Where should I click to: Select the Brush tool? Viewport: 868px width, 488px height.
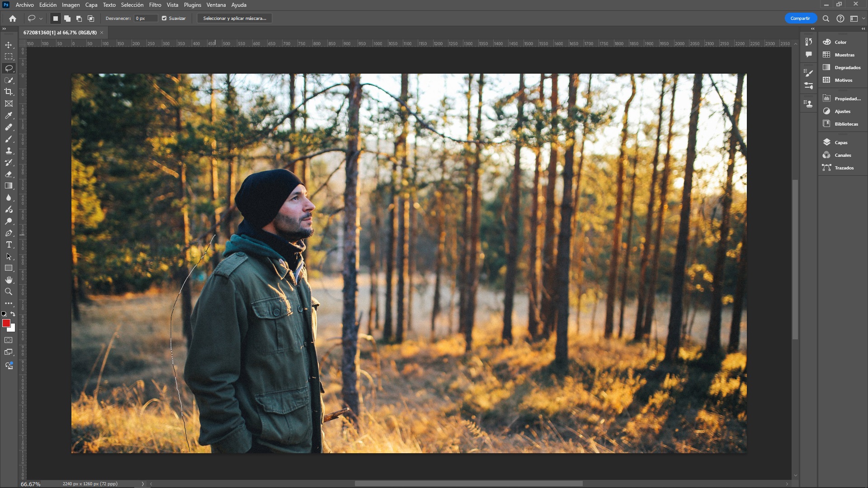[x=9, y=139]
